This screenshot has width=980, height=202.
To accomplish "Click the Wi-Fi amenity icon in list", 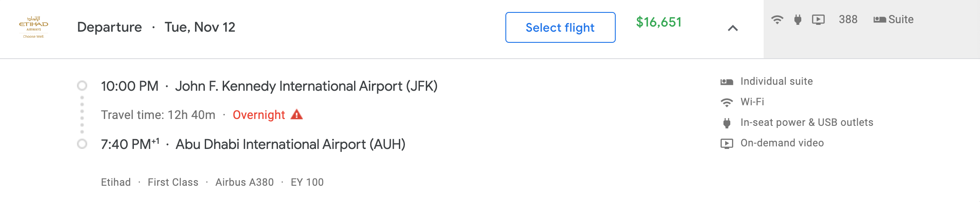I will click(726, 102).
